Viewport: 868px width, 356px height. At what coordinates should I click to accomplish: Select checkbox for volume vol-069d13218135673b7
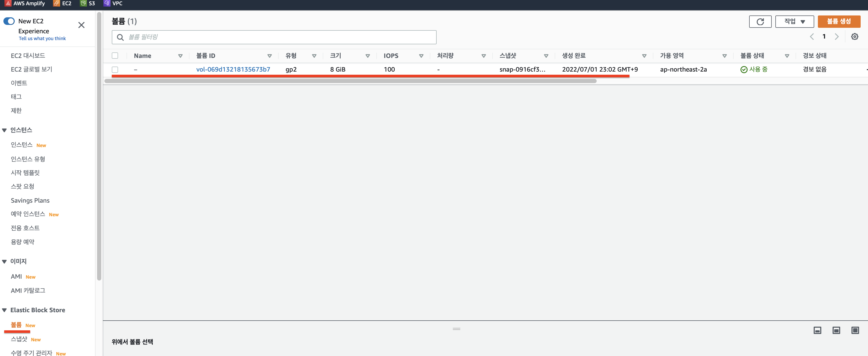tap(115, 69)
